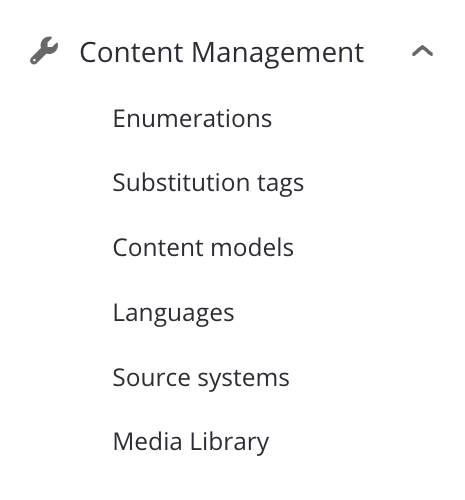
Task: Open Content models from Content Management
Action: (x=203, y=248)
